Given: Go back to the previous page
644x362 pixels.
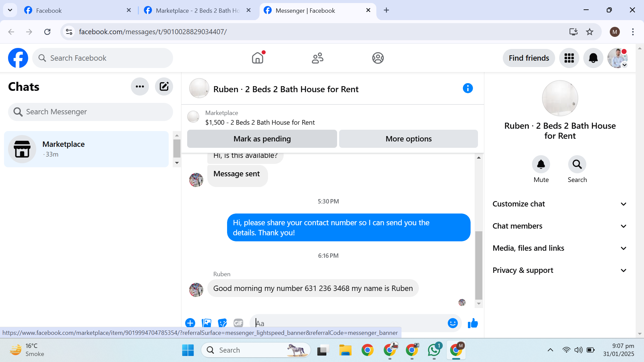Looking at the screenshot, I should [x=11, y=32].
